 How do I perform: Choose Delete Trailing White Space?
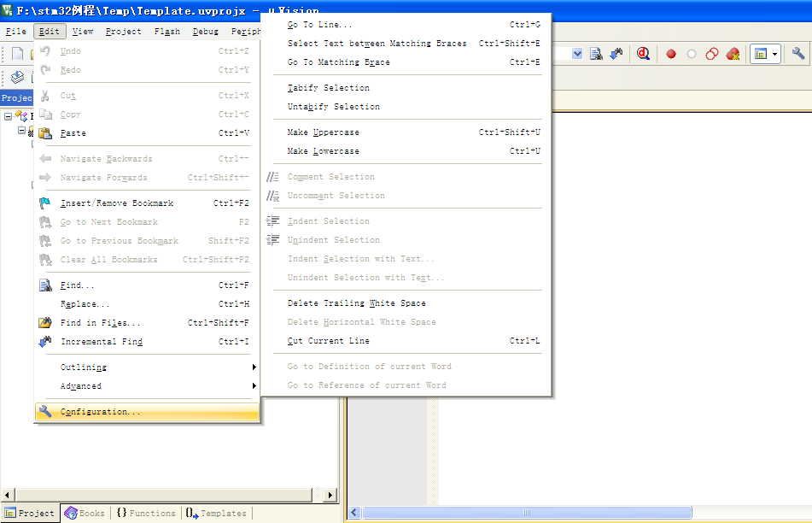pyautogui.click(x=407, y=303)
